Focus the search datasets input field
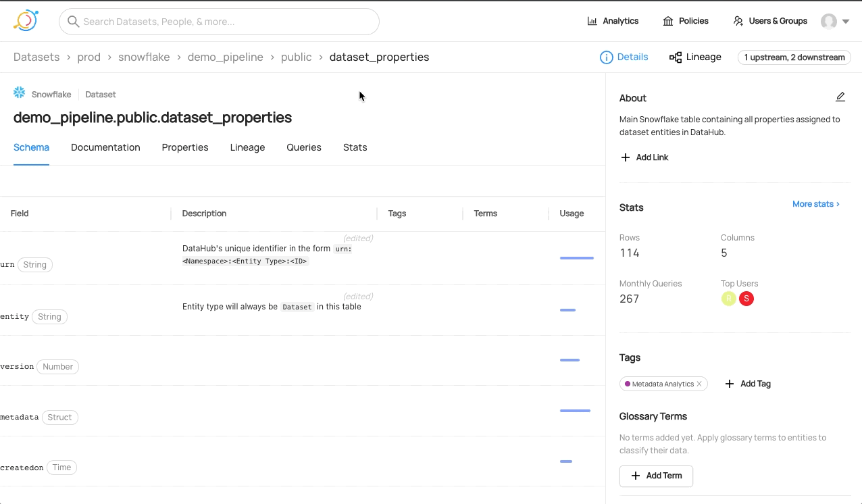 (x=226, y=22)
